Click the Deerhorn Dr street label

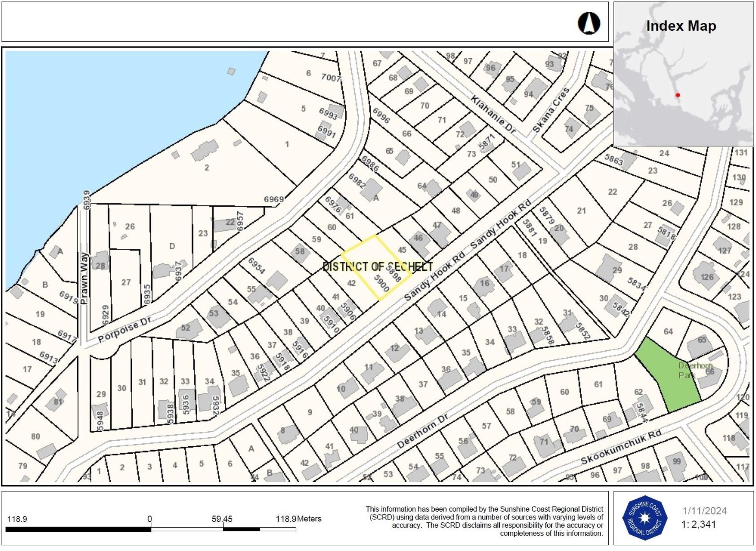tap(423, 431)
